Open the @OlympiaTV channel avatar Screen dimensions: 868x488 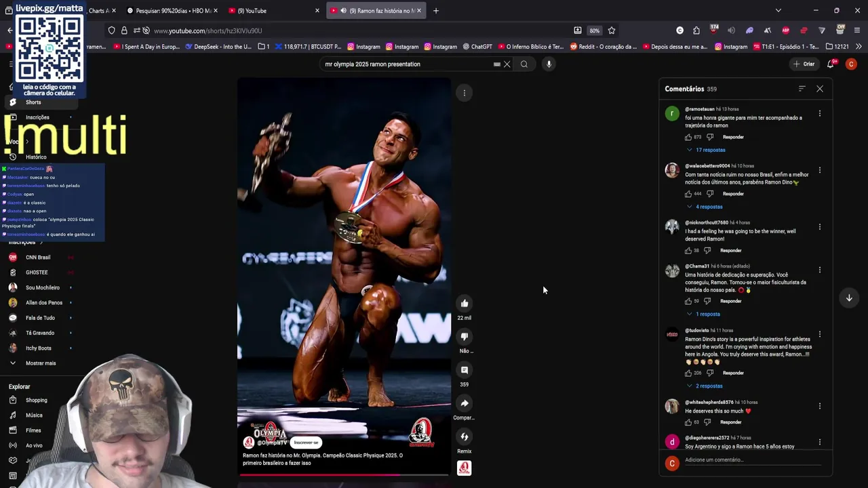click(x=249, y=443)
